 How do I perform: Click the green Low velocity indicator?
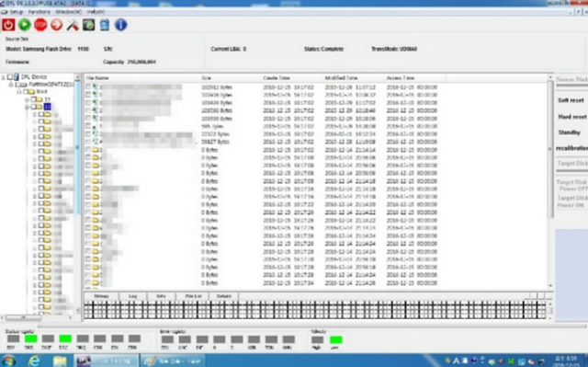335,339
